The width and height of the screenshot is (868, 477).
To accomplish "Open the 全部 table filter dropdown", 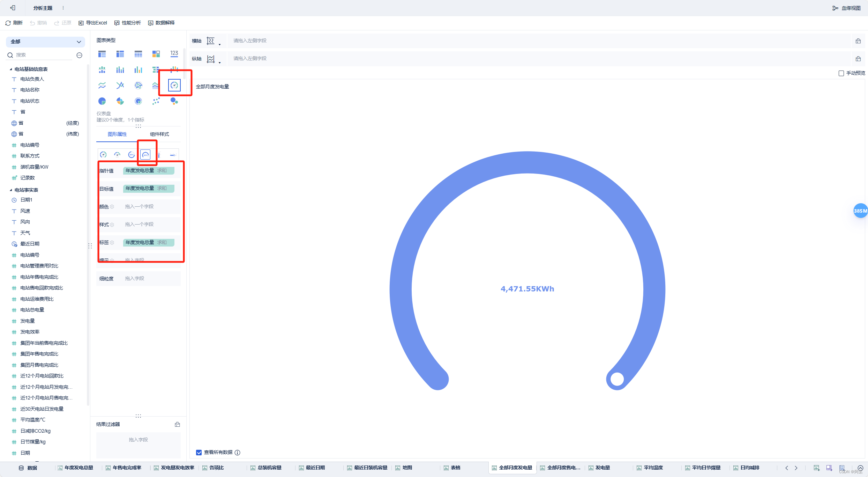I will pos(45,42).
